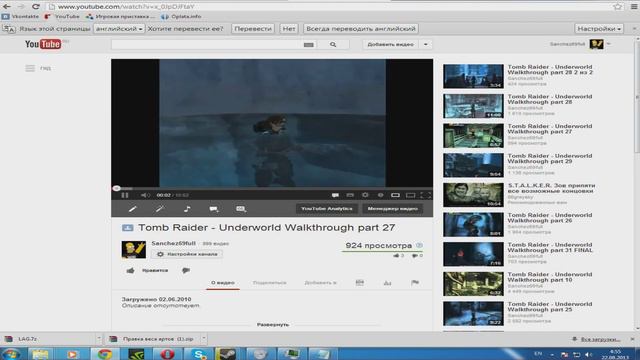Open suggested video Walkthrough part 29
Viewport: 640px width, 360px height.
pos(518,164)
